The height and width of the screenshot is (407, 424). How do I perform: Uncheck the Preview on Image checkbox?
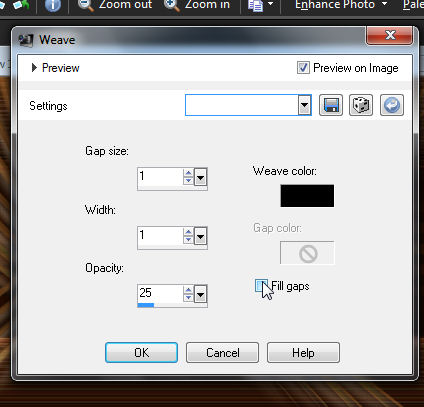coord(303,68)
